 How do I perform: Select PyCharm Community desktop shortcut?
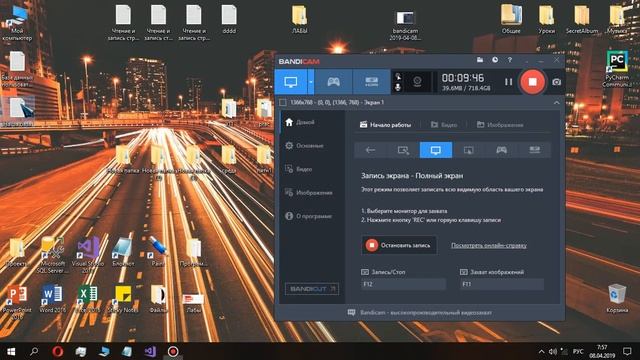coord(617,69)
